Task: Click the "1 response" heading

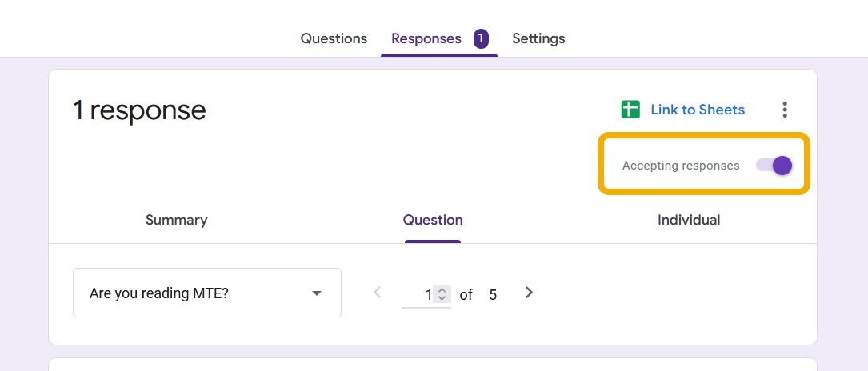Action: [139, 110]
